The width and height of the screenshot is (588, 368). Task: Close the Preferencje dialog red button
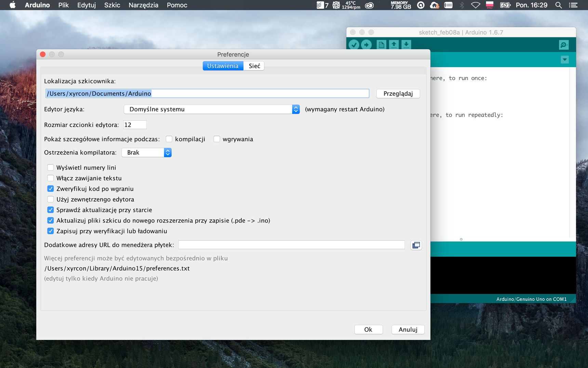(43, 54)
